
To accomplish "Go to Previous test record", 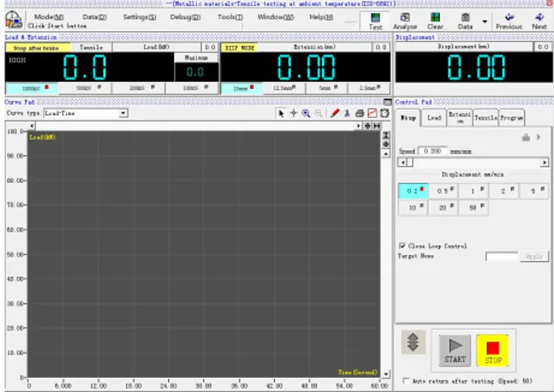I will click(508, 21).
